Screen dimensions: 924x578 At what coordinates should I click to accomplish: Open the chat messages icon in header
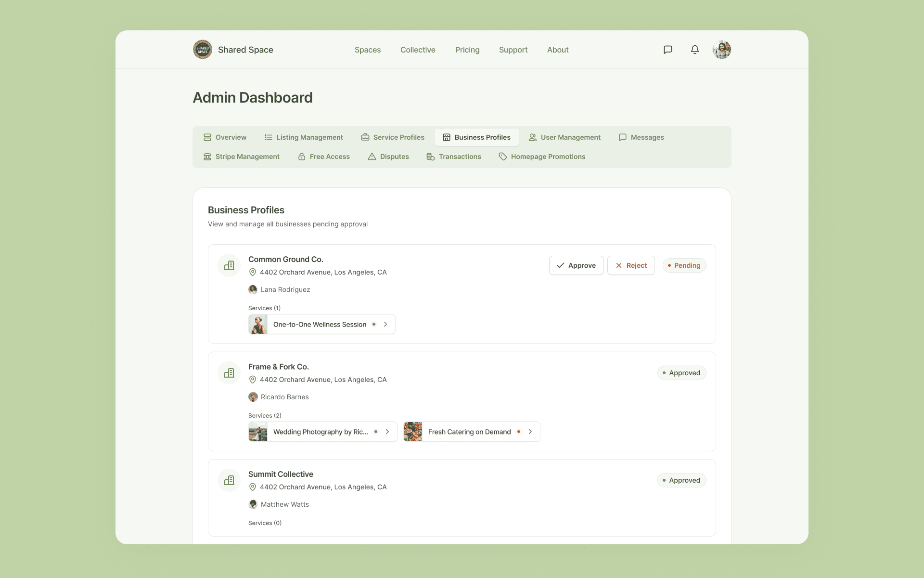[x=667, y=50]
